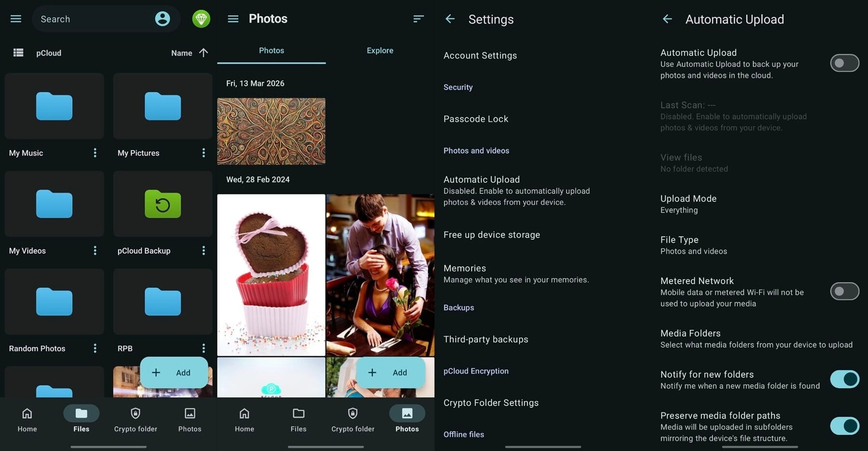868x451 pixels.
Task: Tap Crypto folder in Photos screen bottom bar
Action: coord(353,419)
